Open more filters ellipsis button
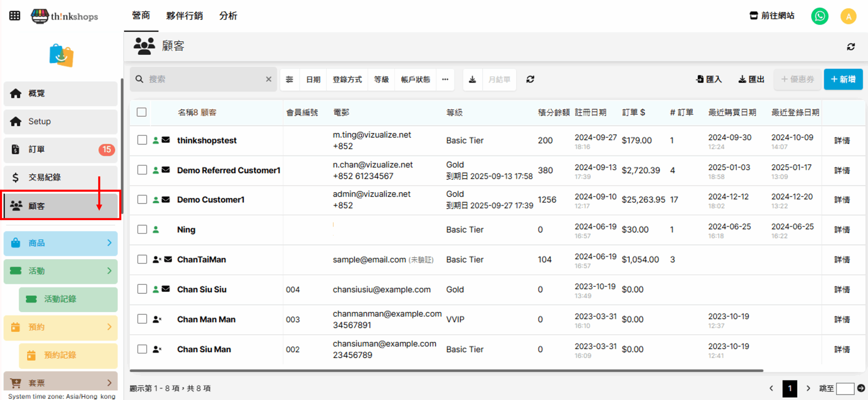This screenshot has width=868, height=400. [445, 80]
